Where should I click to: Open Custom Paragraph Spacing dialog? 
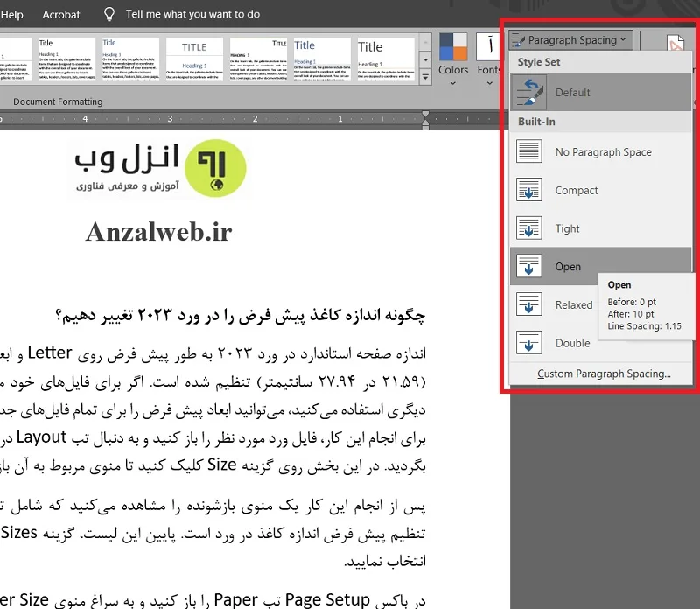(x=604, y=374)
